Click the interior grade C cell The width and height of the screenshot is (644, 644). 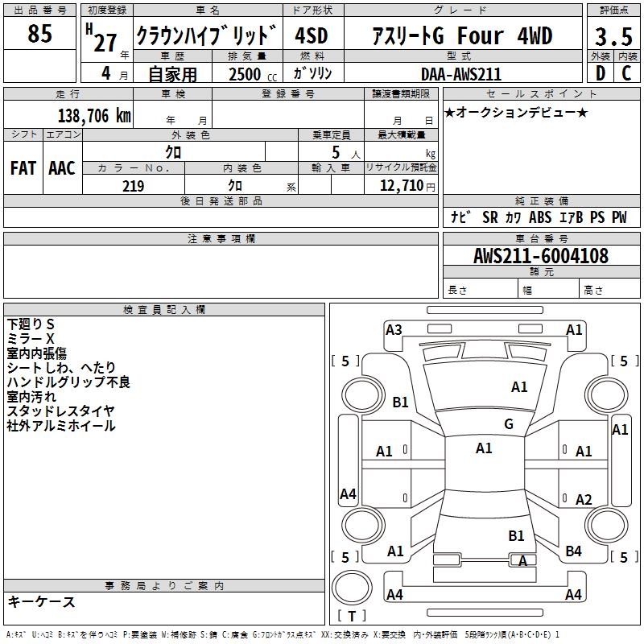pos(626,73)
